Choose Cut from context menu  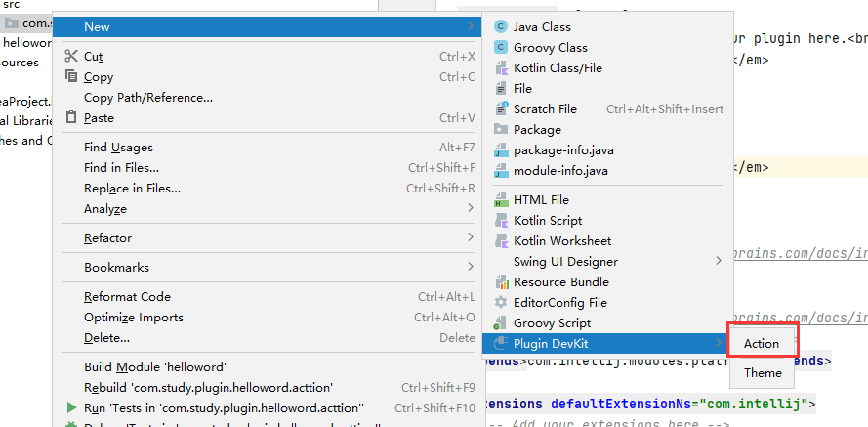coord(268,56)
